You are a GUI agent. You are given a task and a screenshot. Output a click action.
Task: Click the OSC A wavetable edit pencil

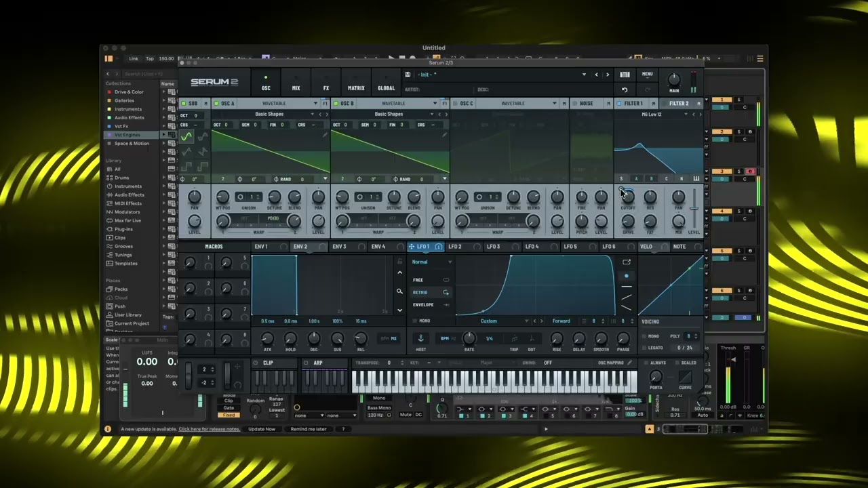point(325,134)
